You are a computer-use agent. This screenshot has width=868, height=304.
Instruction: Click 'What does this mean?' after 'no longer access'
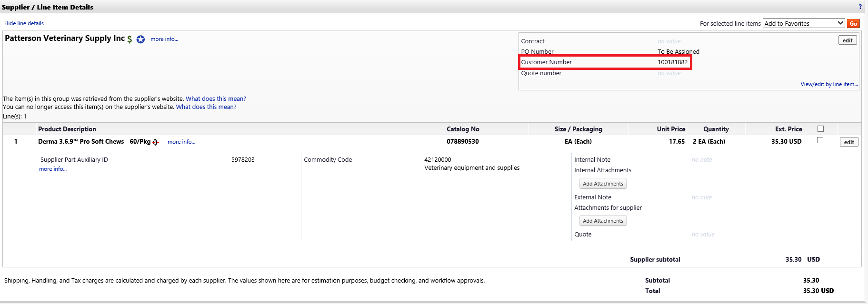(206, 107)
